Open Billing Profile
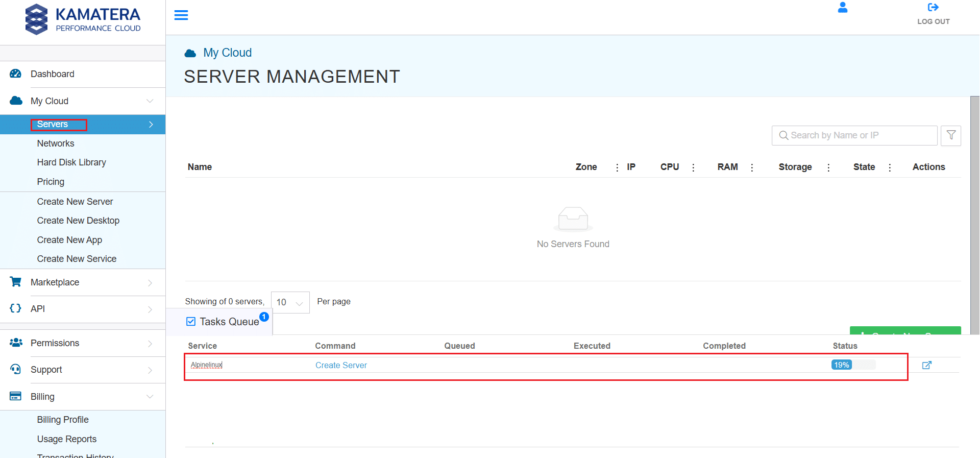Viewport: 980px width, 458px height. tap(63, 420)
